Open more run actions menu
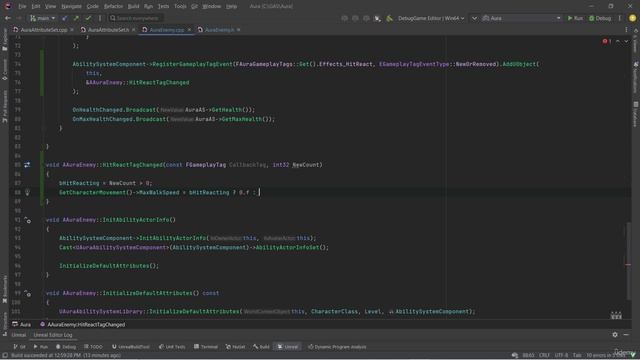The height and width of the screenshot is (360, 640). point(620,18)
